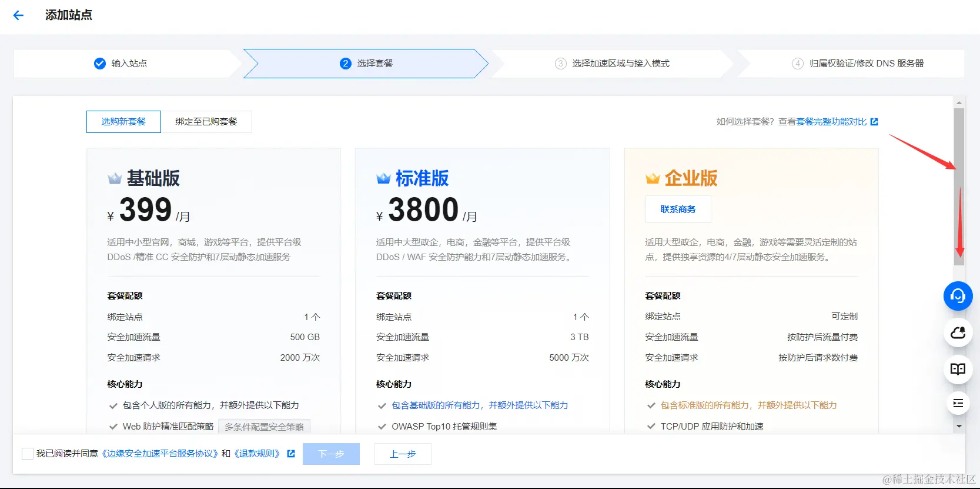Click the 5000 万次 value
The image size is (980, 489).
568,358
